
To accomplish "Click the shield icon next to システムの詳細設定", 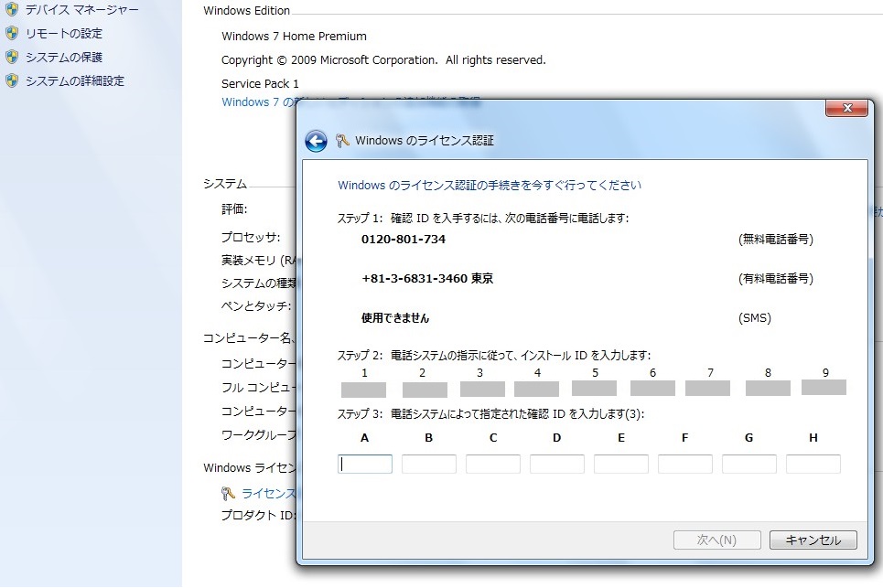I will (12, 80).
